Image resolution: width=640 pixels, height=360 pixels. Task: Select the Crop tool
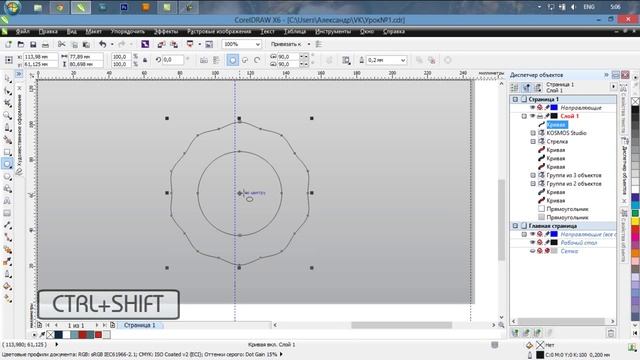(x=7, y=103)
